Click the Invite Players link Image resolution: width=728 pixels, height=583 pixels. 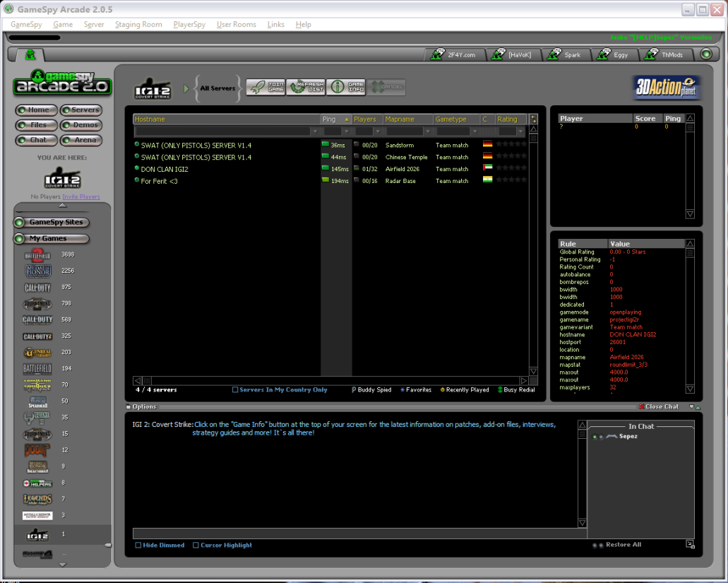click(x=80, y=197)
